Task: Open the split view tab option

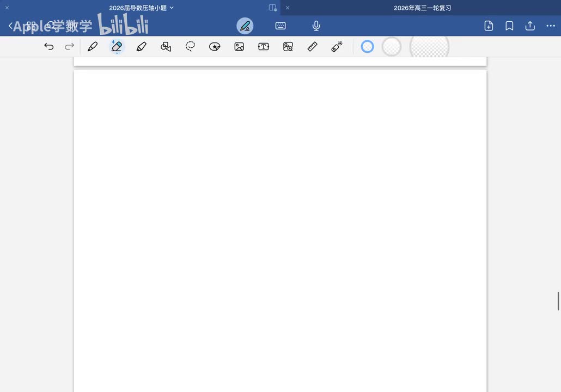Action: tap(273, 8)
